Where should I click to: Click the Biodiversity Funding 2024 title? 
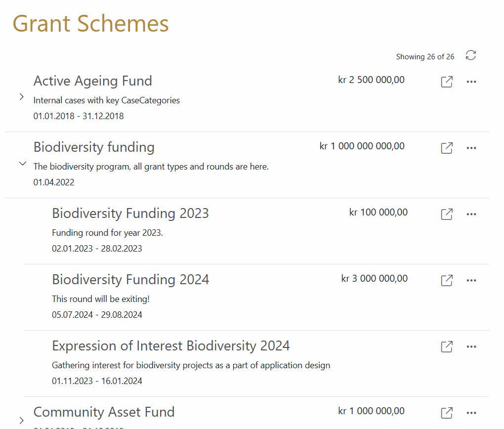[130, 280]
